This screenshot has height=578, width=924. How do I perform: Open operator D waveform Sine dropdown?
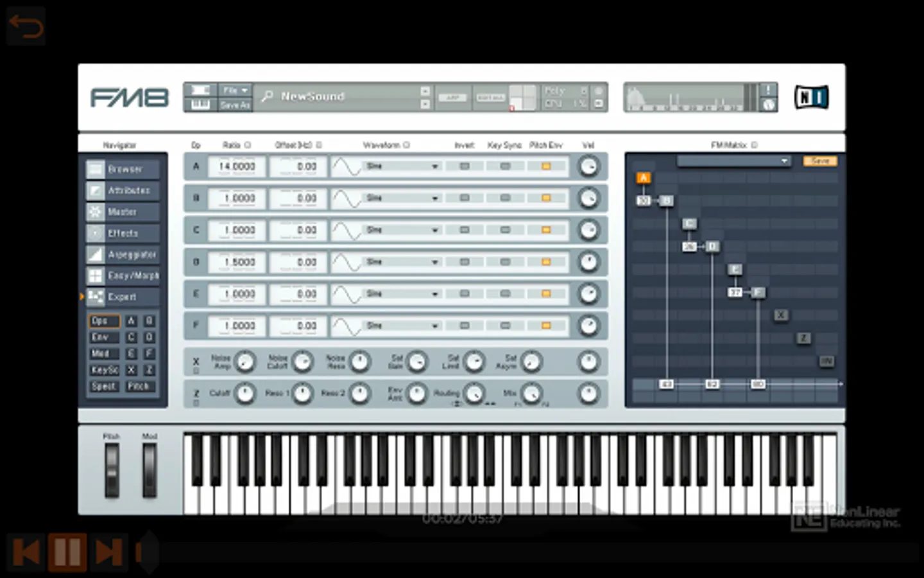tap(402, 262)
